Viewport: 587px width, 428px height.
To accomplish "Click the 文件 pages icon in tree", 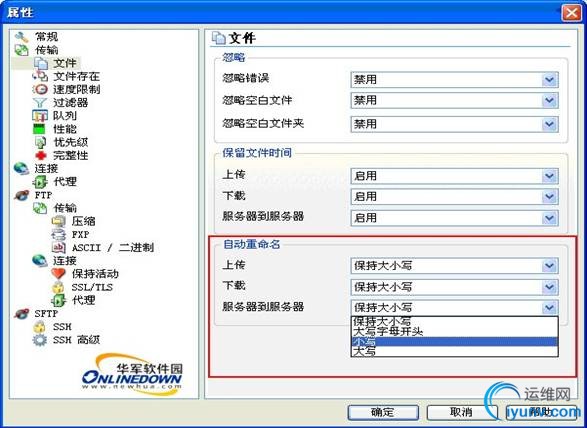I will coord(40,63).
